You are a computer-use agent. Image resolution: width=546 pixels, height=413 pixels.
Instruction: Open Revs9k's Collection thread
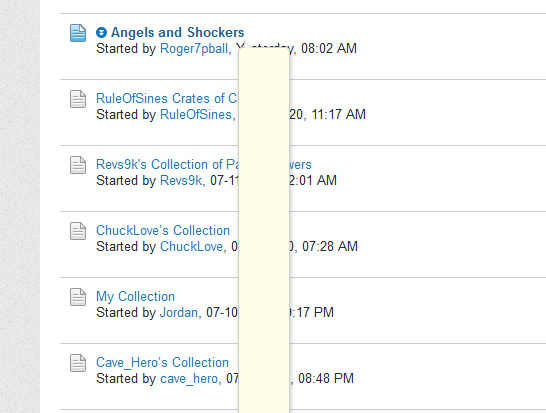point(167,164)
